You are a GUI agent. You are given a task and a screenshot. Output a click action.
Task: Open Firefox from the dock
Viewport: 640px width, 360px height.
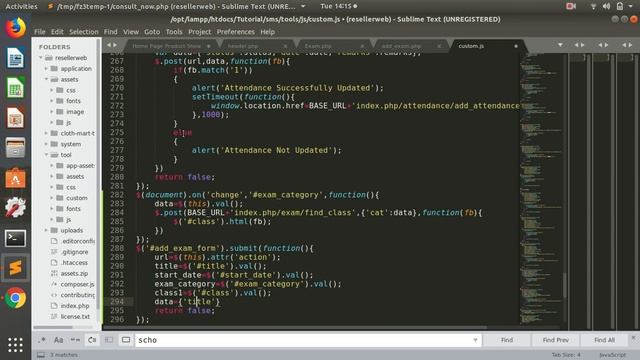tap(15, 28)
